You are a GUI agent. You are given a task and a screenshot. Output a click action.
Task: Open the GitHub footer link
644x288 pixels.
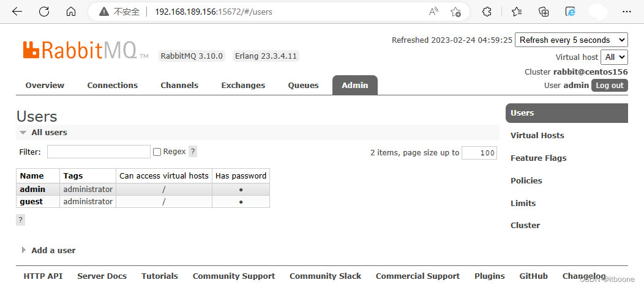tap(534, 276)
